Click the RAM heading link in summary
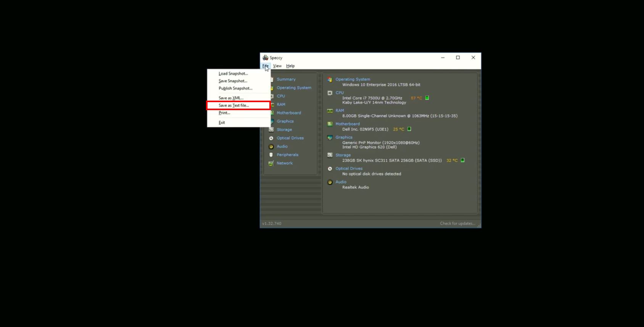Viewport: 644px width, 327px height. [340, 111]
